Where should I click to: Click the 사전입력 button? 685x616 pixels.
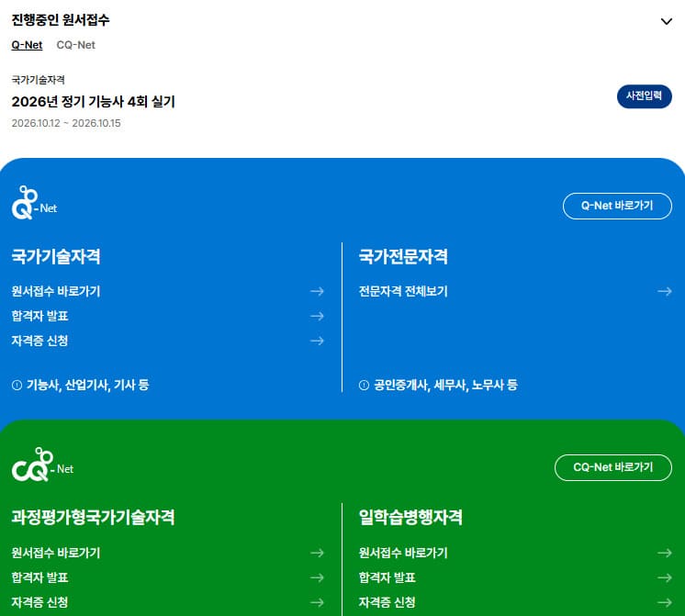point(644,96)
